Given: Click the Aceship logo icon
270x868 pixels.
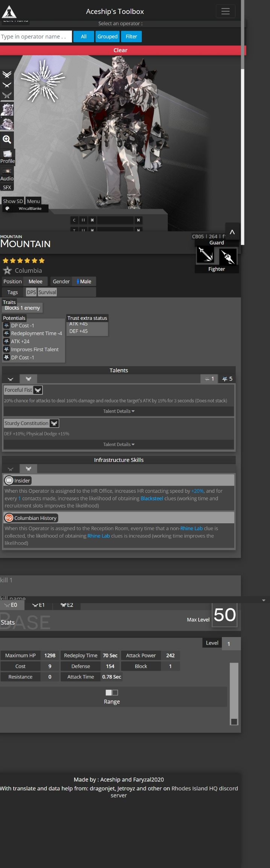Looking at the screenshot, I should (x=9, y=11).
